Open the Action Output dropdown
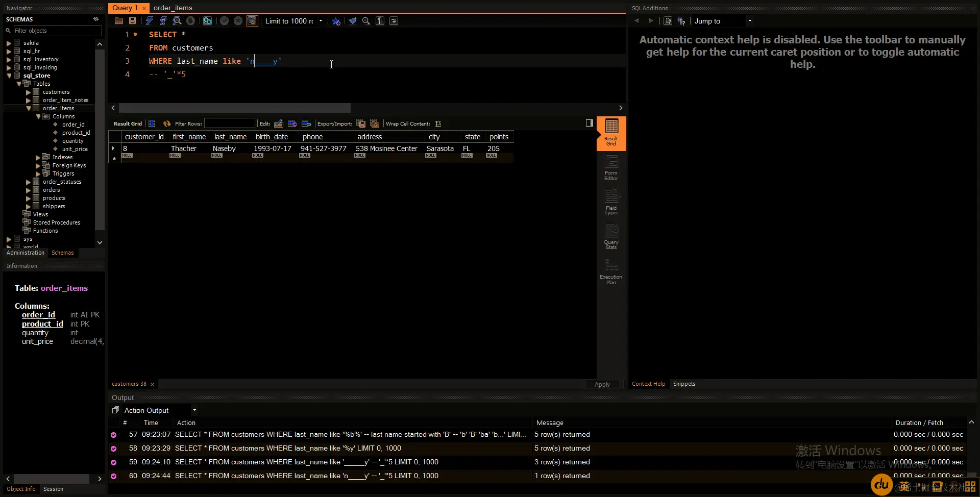980x497 pixels. coord(194,410)
